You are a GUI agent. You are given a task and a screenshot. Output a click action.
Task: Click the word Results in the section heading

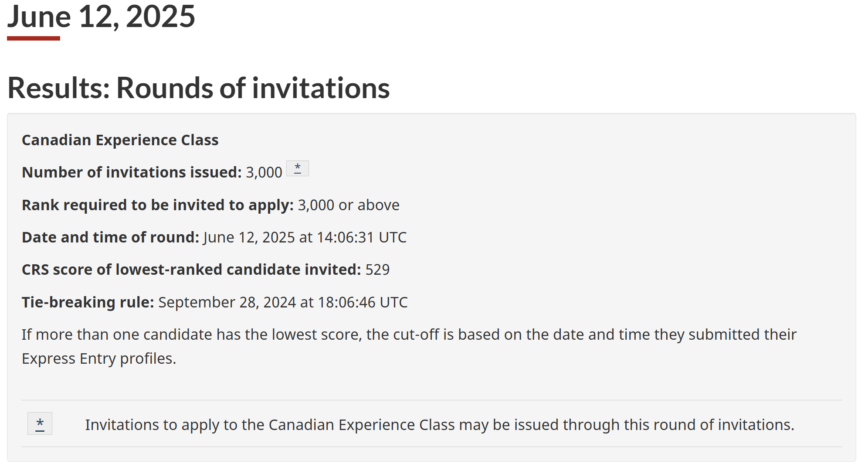pos(59,88)
